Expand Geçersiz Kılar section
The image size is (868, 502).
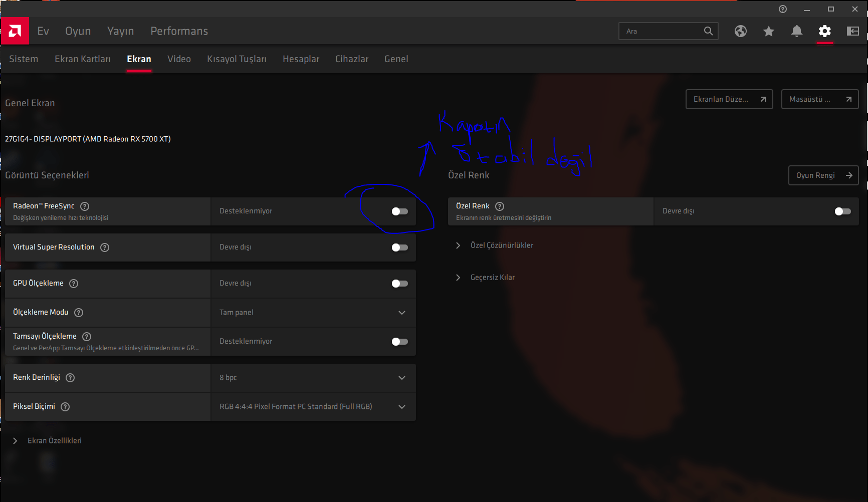(x=485, y=278)
